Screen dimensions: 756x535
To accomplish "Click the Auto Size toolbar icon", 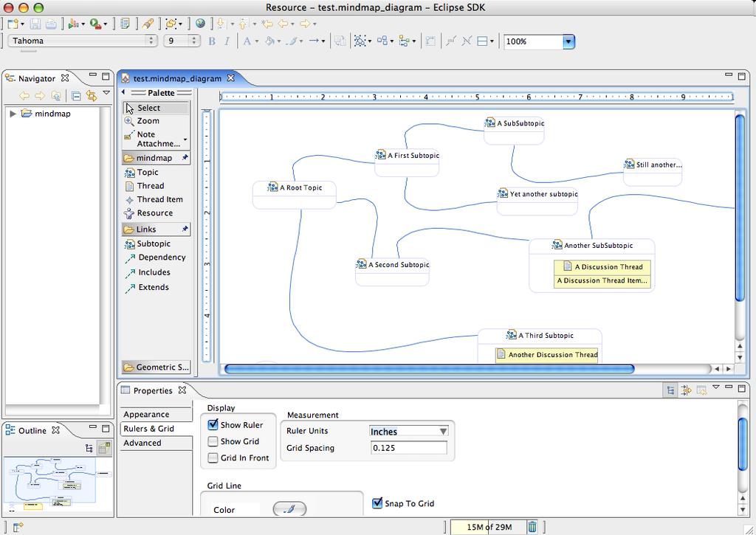I will coord(430,41).
